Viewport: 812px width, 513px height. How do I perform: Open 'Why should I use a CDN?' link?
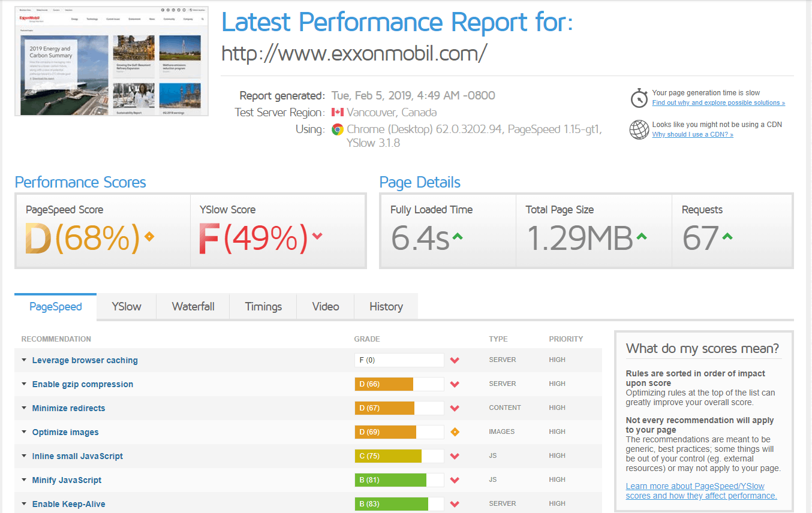click(693, 135)
